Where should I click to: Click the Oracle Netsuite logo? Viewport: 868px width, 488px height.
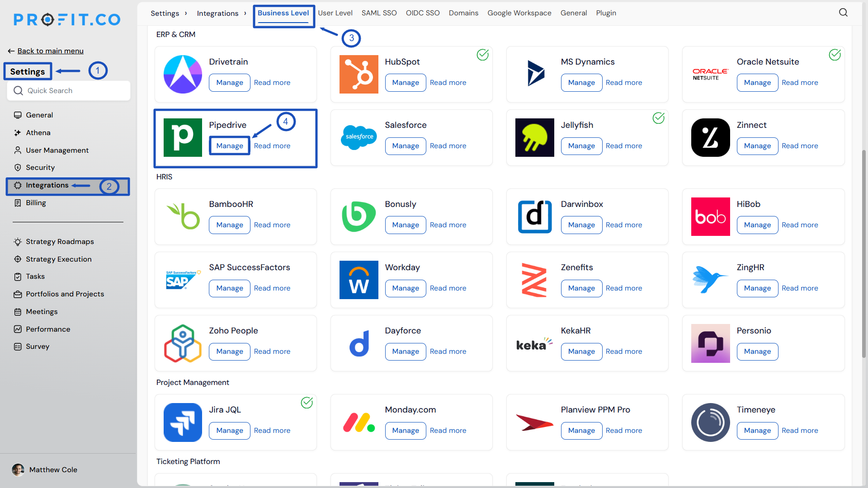click(x=710, y=74)
